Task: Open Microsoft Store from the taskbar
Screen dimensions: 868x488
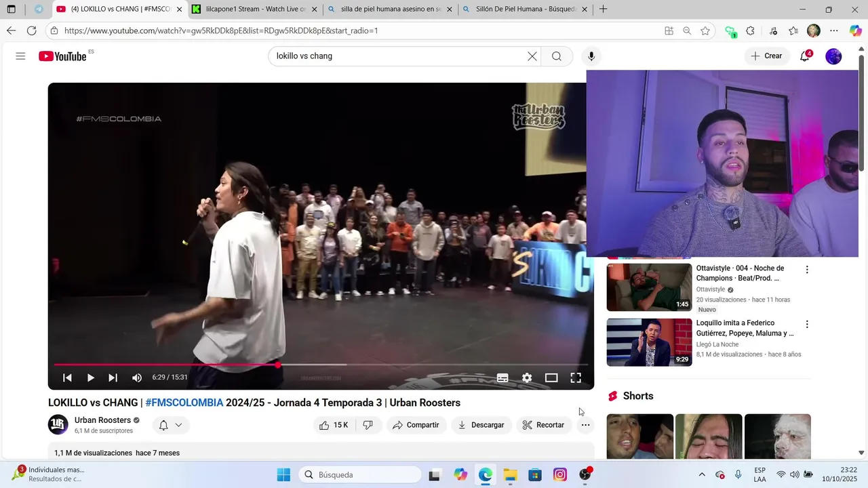Action: coord(535,474)
